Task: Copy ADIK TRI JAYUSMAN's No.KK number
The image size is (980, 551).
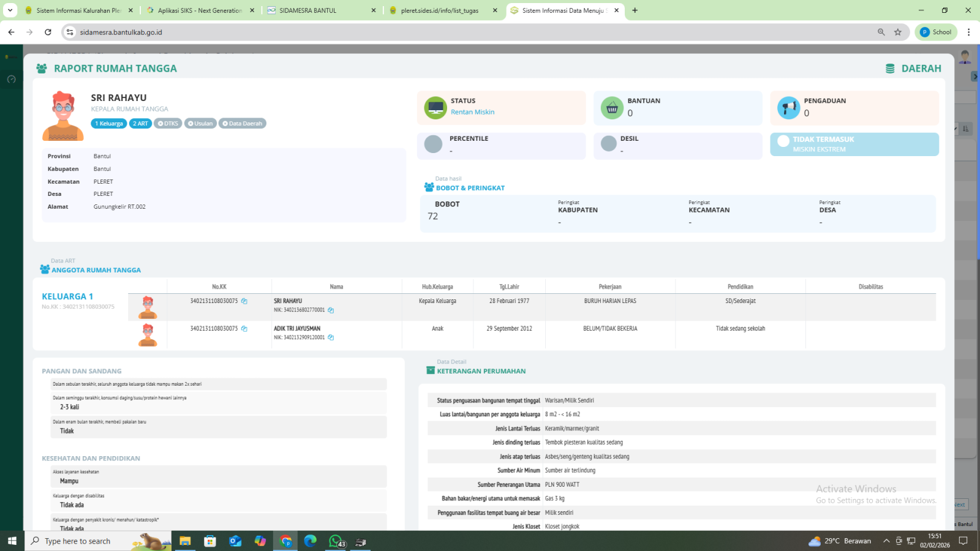Action: (244, 329)
